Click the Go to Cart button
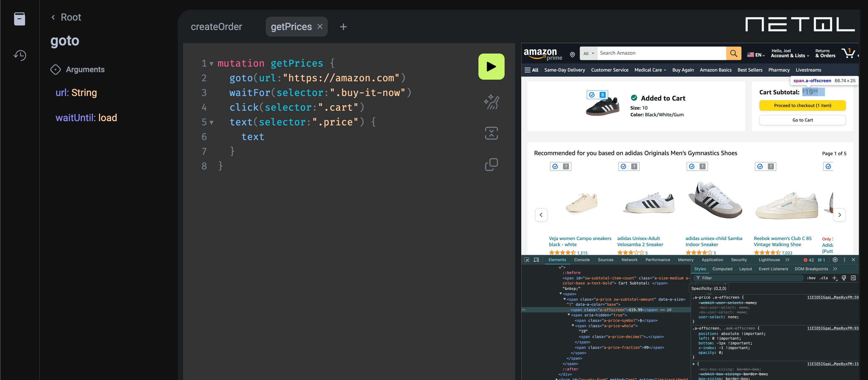Screen dimensions: 868x380 [802, 120]
